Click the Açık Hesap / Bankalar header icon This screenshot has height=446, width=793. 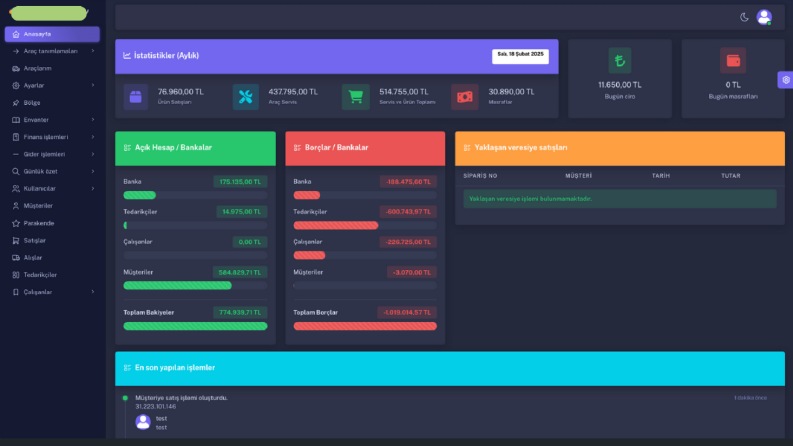pos(127,148)
